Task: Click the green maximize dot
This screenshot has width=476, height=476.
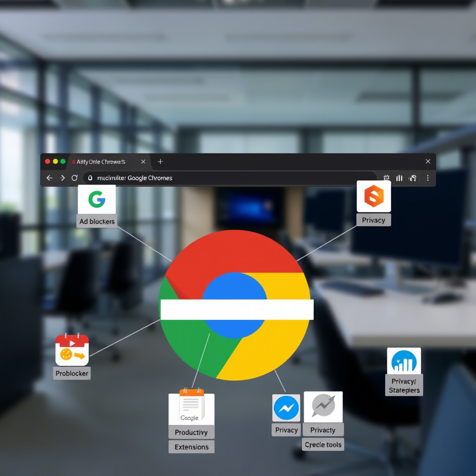Action: pyautogui.click(x=63, y=161)
